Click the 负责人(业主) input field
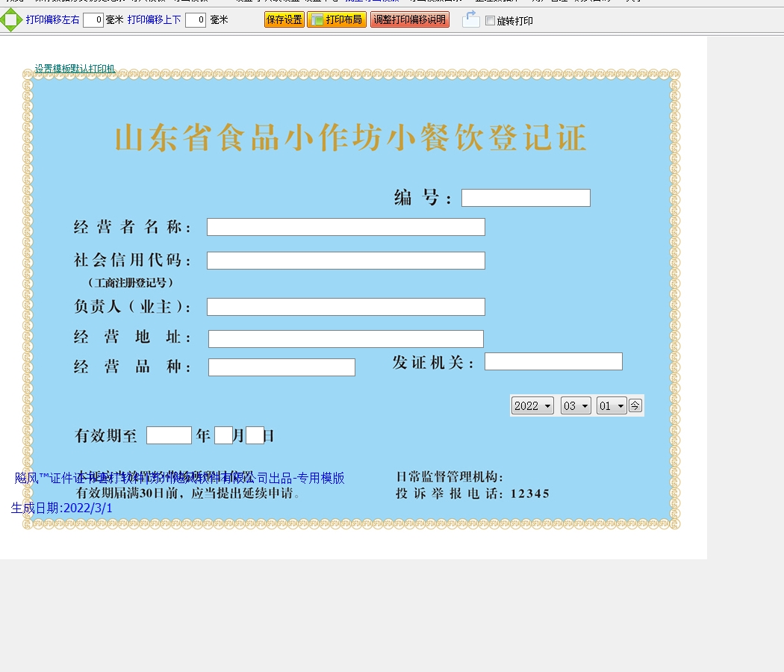 tap(346, 307)
